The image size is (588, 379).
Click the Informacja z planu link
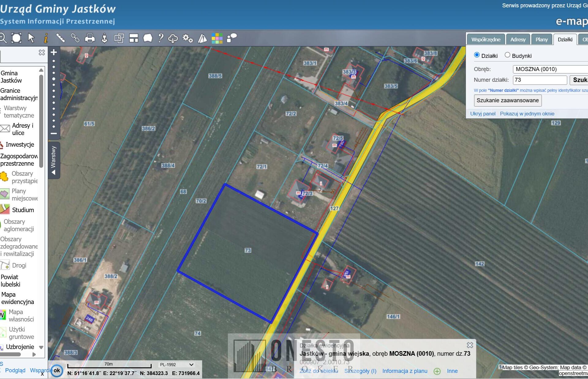click(x=405, y=371)
